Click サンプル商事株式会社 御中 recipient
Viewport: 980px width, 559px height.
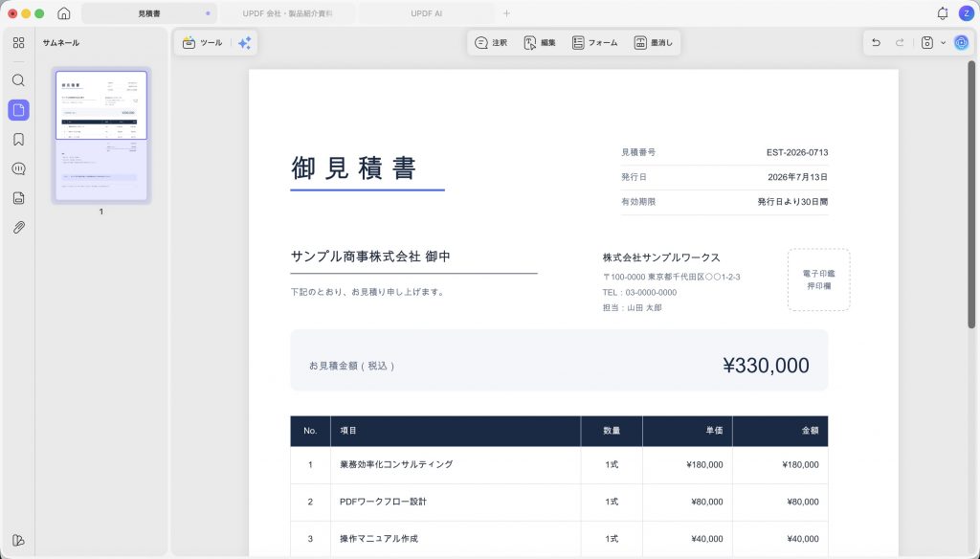(370, 256)
